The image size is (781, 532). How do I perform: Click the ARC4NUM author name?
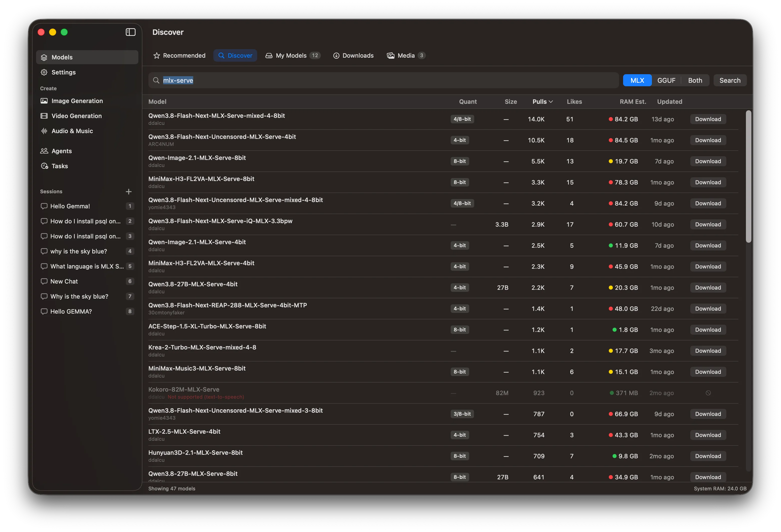(161, 144)
